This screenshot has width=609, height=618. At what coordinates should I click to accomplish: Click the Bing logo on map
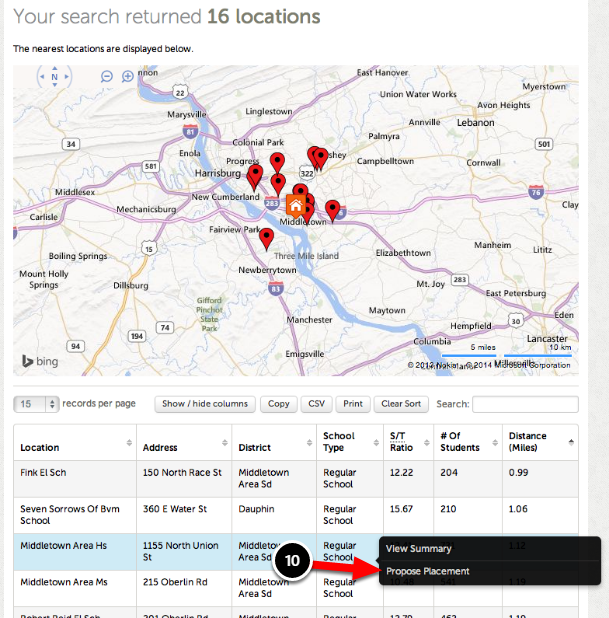pyautogui.click(x=40, y=361)
